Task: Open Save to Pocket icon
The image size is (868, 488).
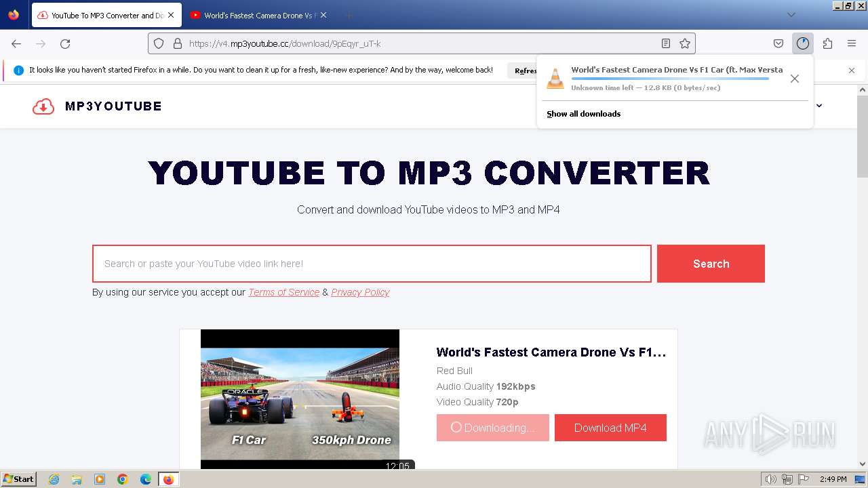Action: pos(778,43)
